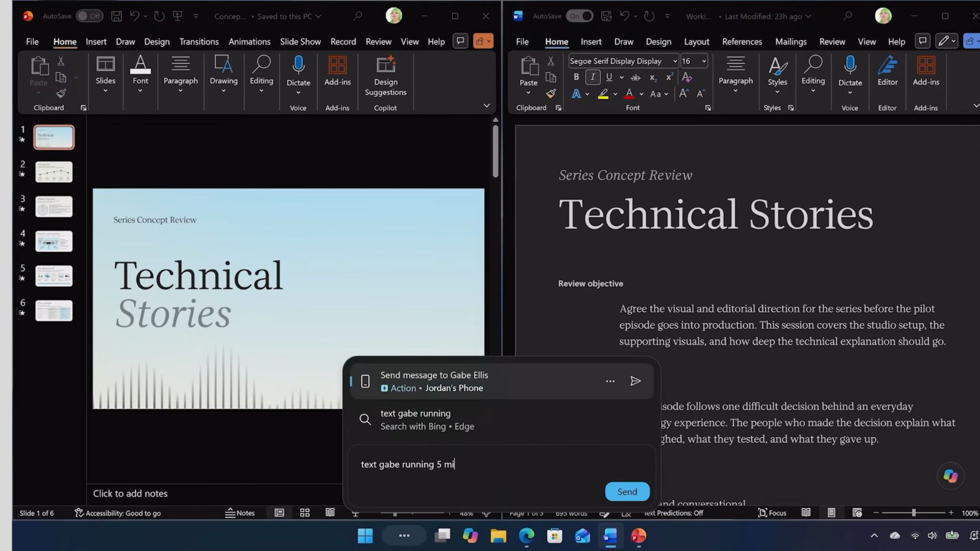
Task: Open Add-ins in PowerPoint ribbon
Action: click(x=337, y=71)
